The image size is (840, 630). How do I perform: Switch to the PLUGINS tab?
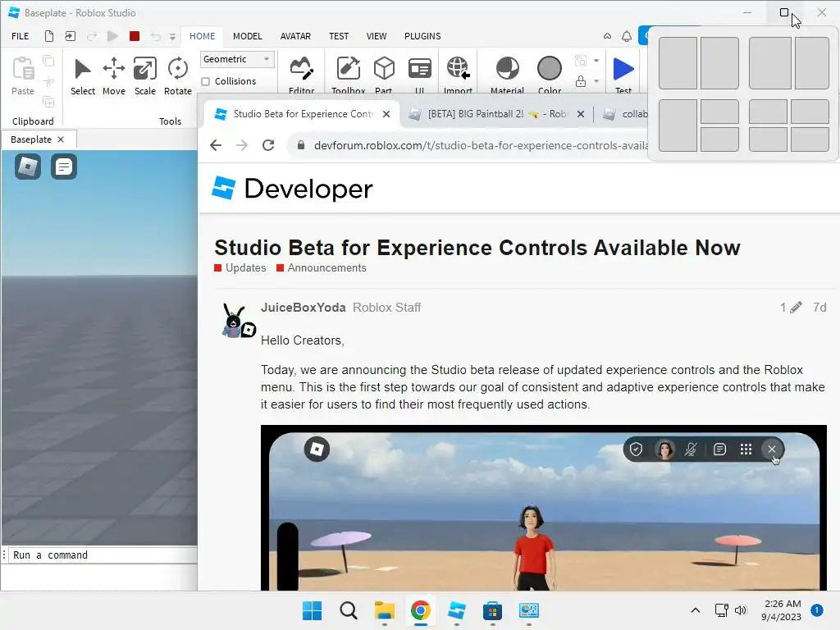tap(422, 36)
